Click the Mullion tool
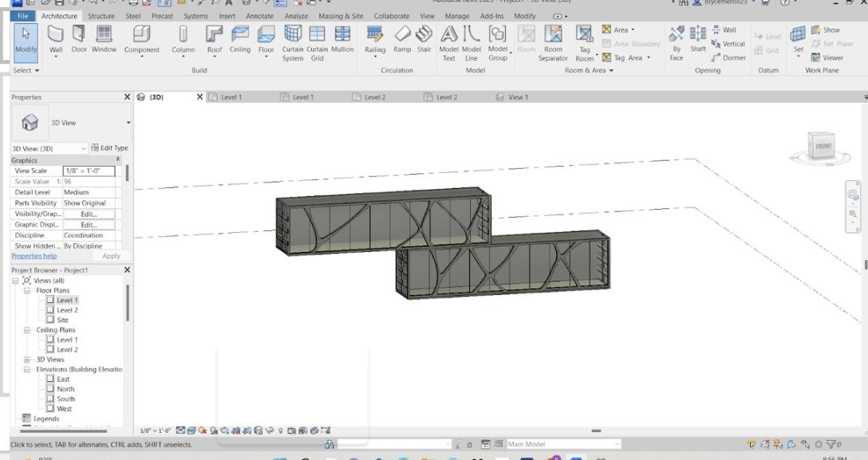This screenshot has height=460, width=868. click(343, 39)
